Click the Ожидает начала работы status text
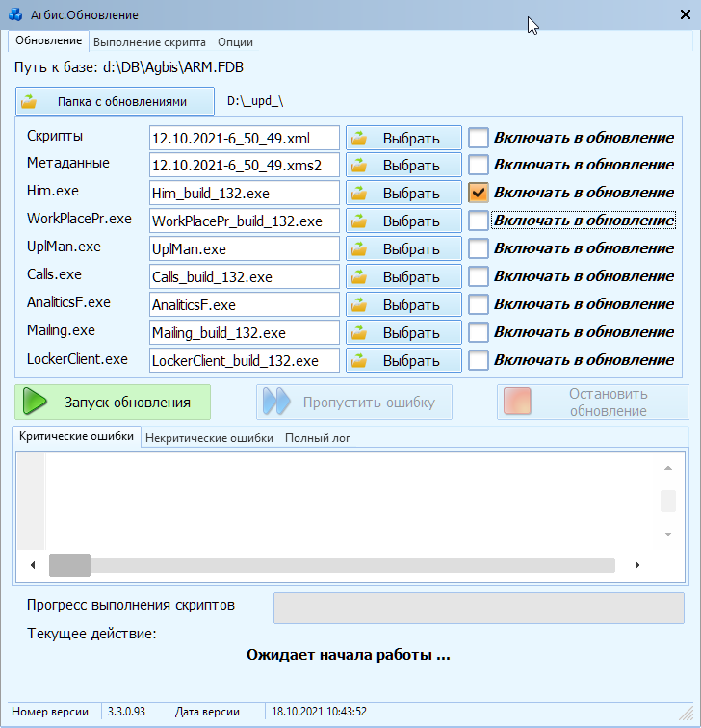 click(x=349, y=655)
